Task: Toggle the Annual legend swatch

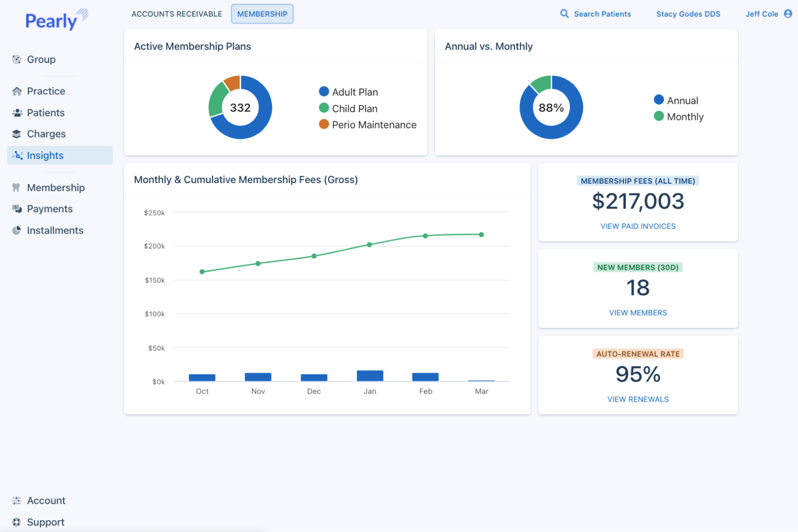Action: tap(659, 100)
